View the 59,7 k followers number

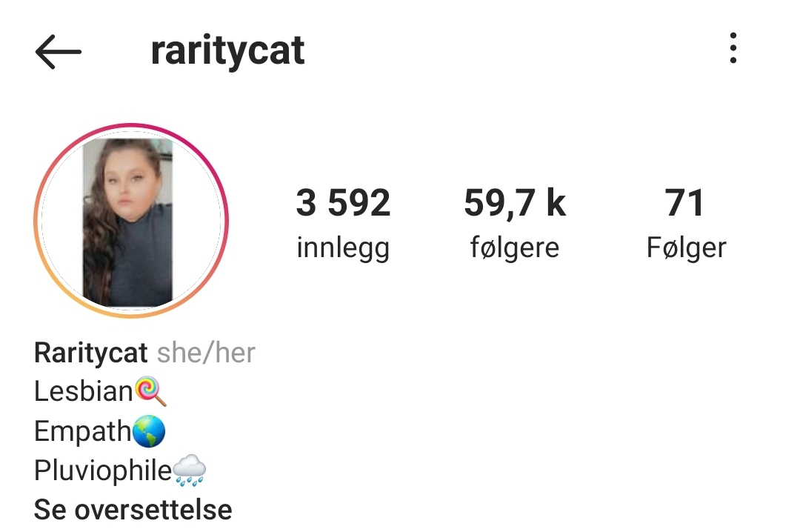tap(515, 203)
